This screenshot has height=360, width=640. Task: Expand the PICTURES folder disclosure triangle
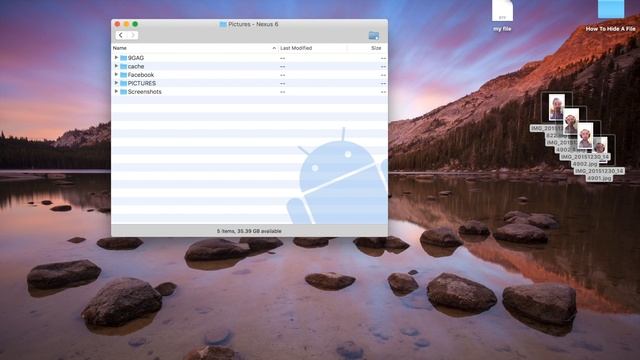pos(116,83)
